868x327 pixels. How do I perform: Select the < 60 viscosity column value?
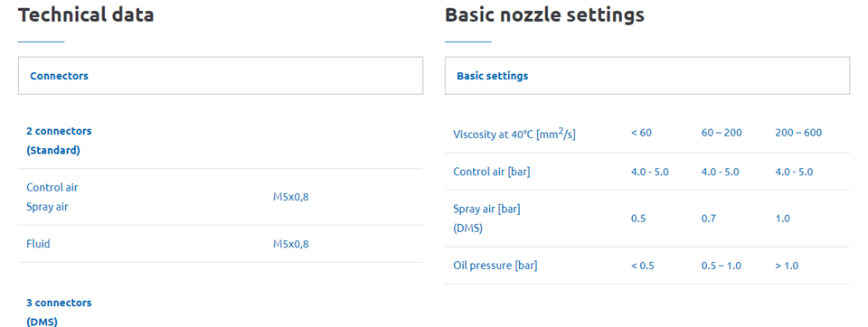[x=641, y=133]
